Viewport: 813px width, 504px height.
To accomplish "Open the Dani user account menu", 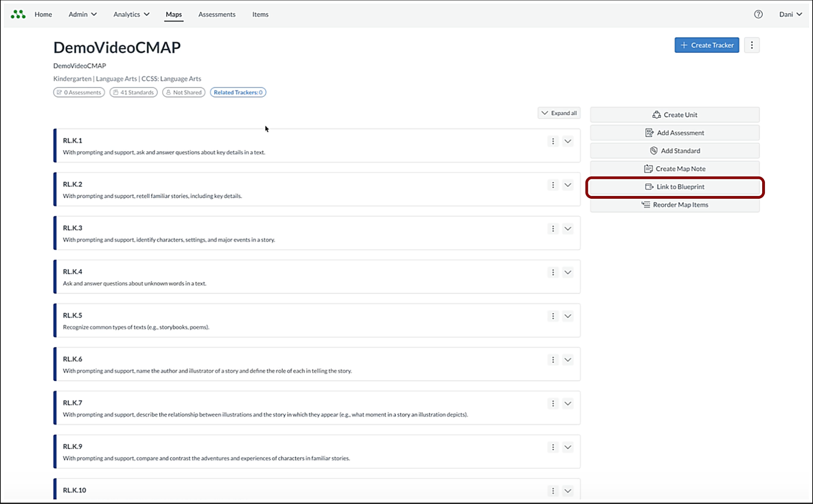I will click(790, 14).
